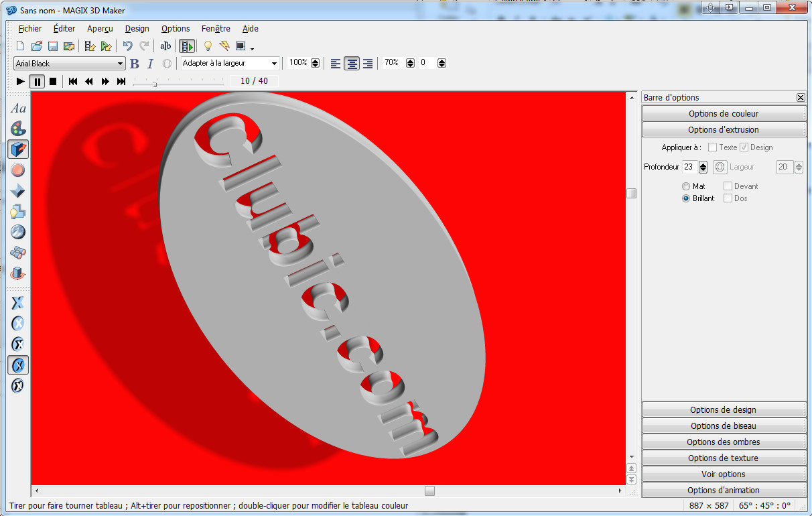The width and height of the screenshot is (812, 516).
Task: Open the Fenêtre menu
Action: 216,29
